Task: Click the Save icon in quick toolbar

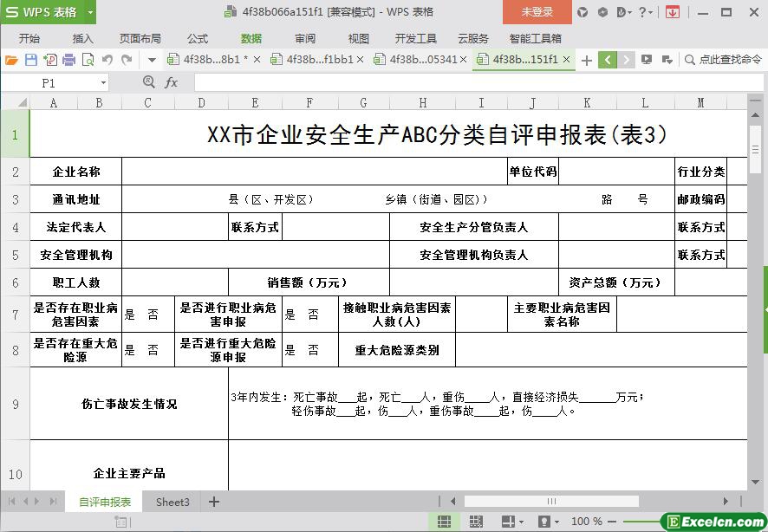Action: [31, 60]
